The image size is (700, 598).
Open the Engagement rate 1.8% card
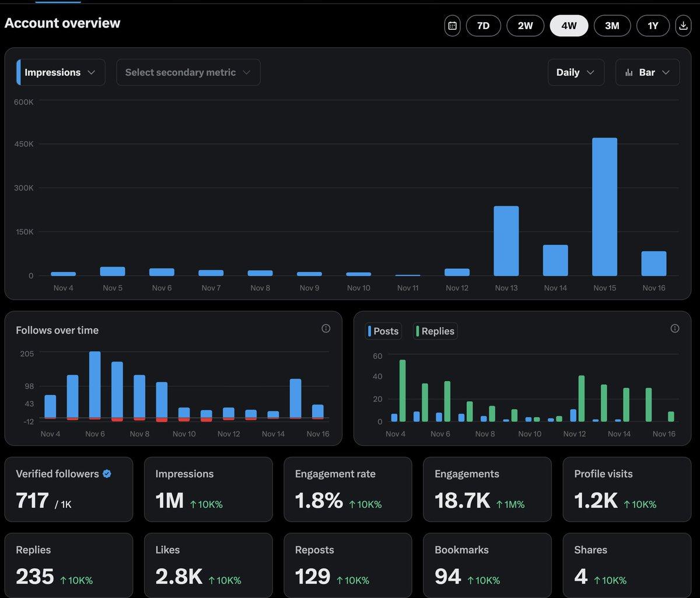348,489
